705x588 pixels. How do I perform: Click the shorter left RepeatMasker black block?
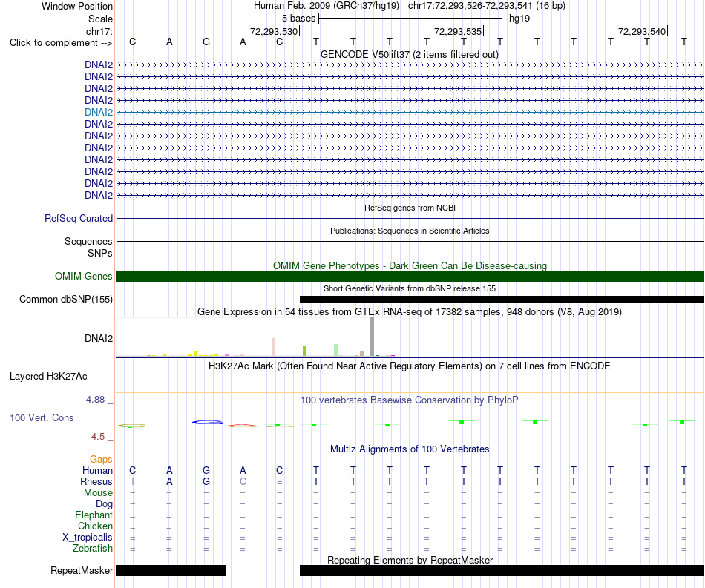[x=171, y=570]
